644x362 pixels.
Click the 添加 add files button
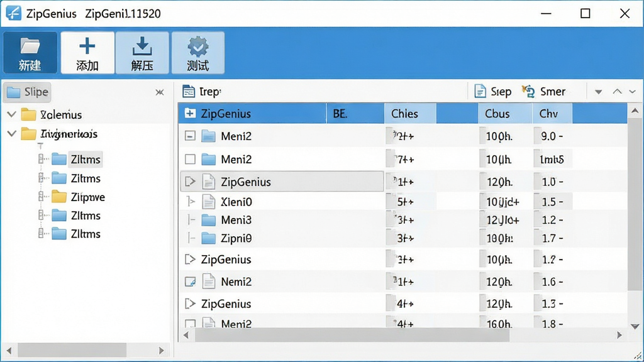(87, 53)
